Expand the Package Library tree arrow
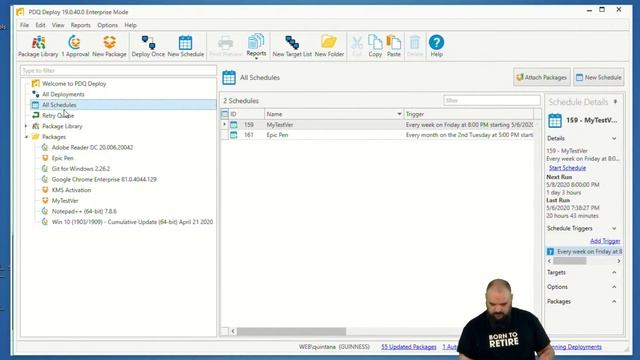Screen dimensions: 640x360 [26, 126]
